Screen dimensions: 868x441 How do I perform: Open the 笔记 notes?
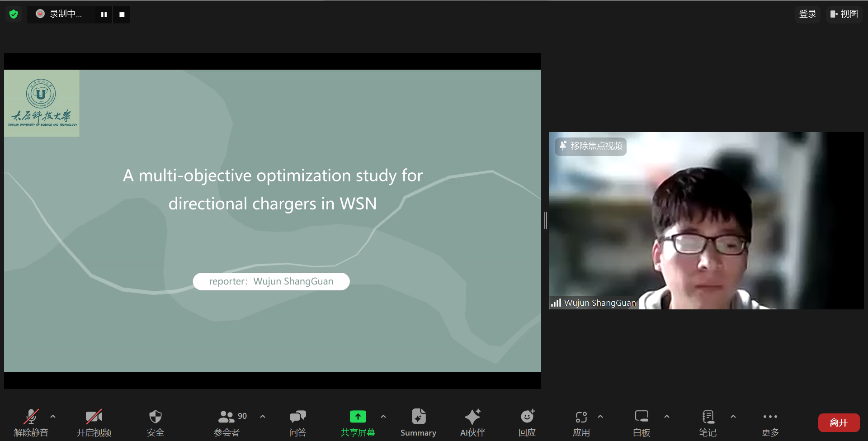pyautogui.click(x=708, y=423)
